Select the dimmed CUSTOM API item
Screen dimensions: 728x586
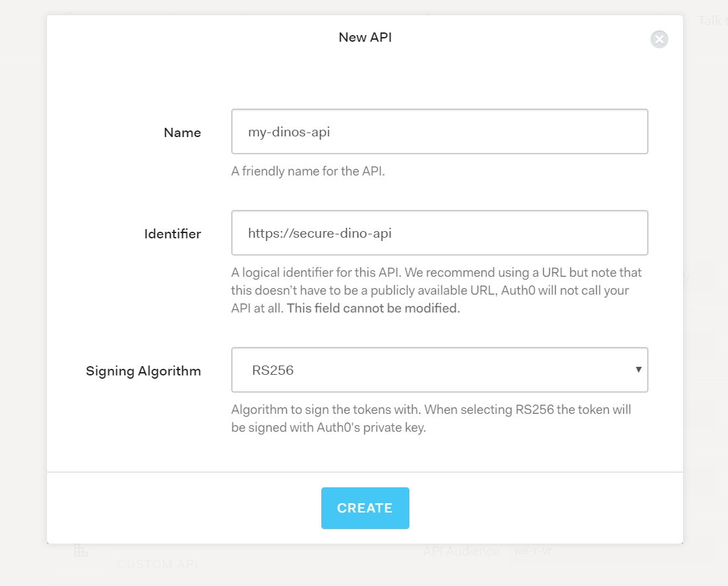pos(157,564)
